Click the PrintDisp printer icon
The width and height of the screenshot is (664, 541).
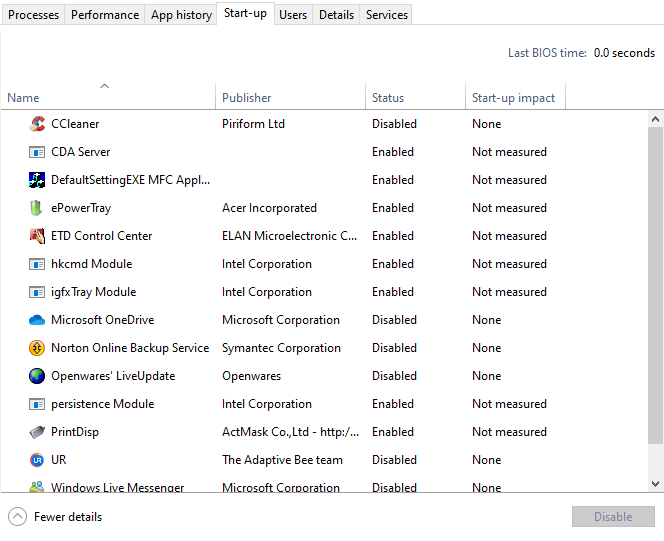pos(37,432)
